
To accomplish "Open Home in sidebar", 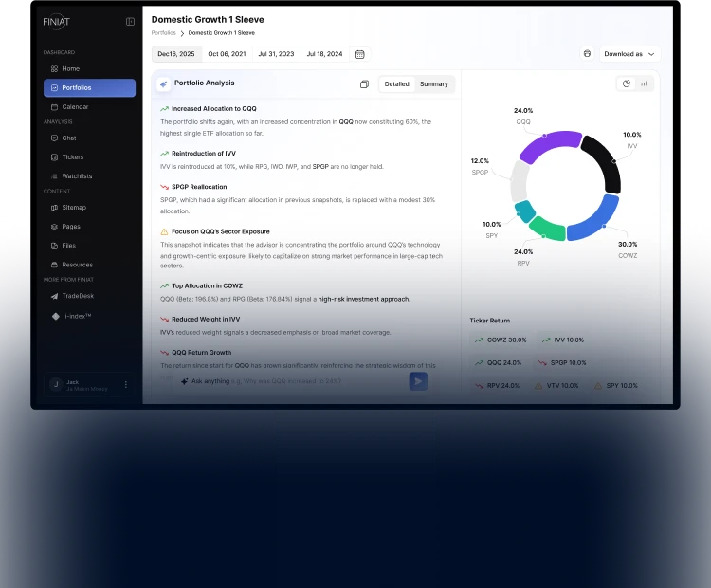I will (x=89, y=68).
